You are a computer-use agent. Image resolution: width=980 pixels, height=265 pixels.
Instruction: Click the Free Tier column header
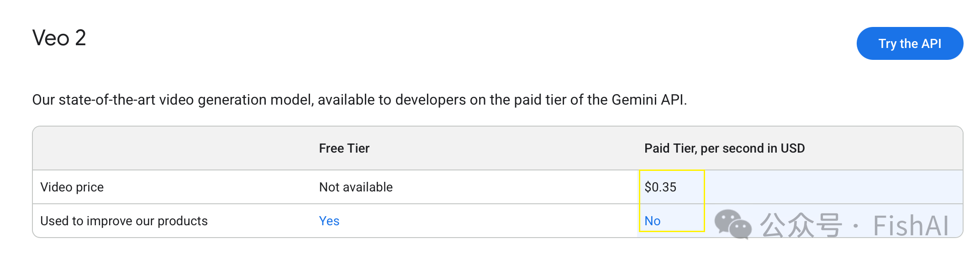click(x=344, y=148)
